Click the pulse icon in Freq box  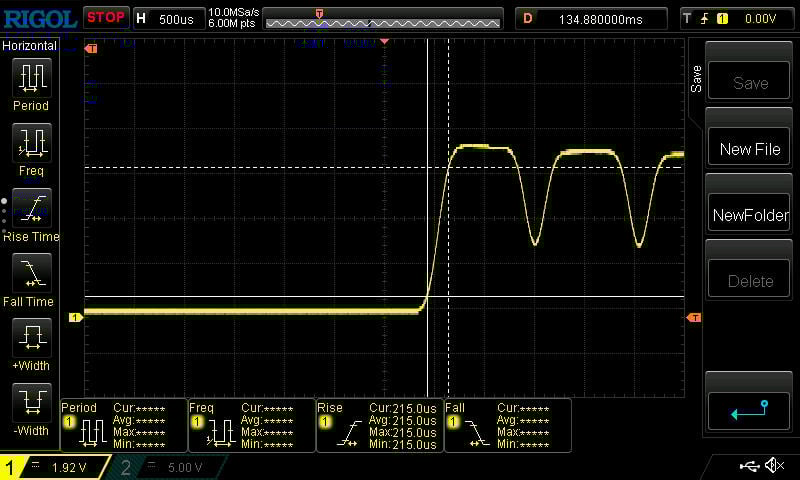point(220,434)
